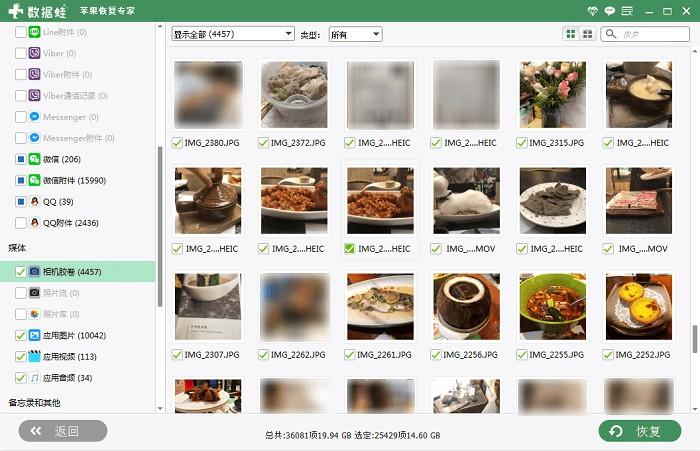
Task: Click the app photos (10042) icon
Action: click(34, 335)
